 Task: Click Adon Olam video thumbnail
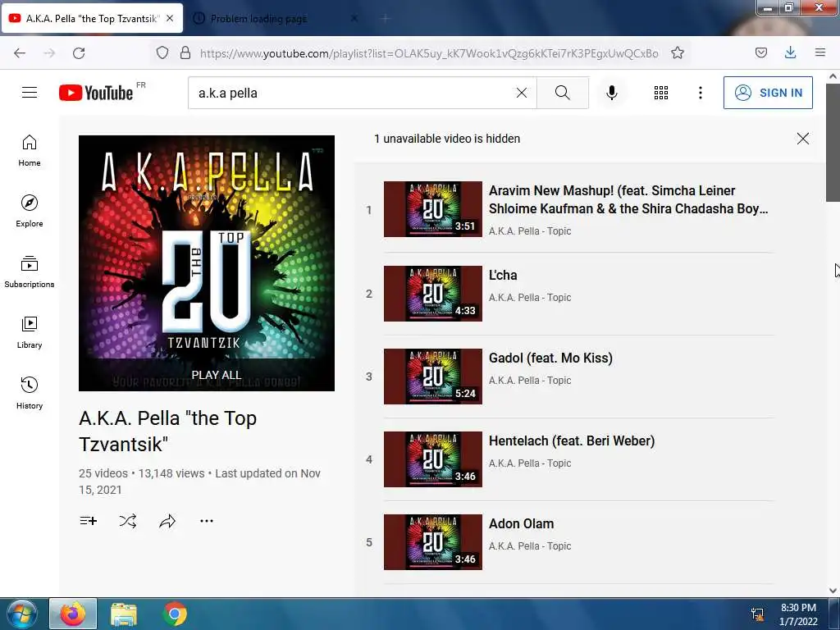coord(433,542)
